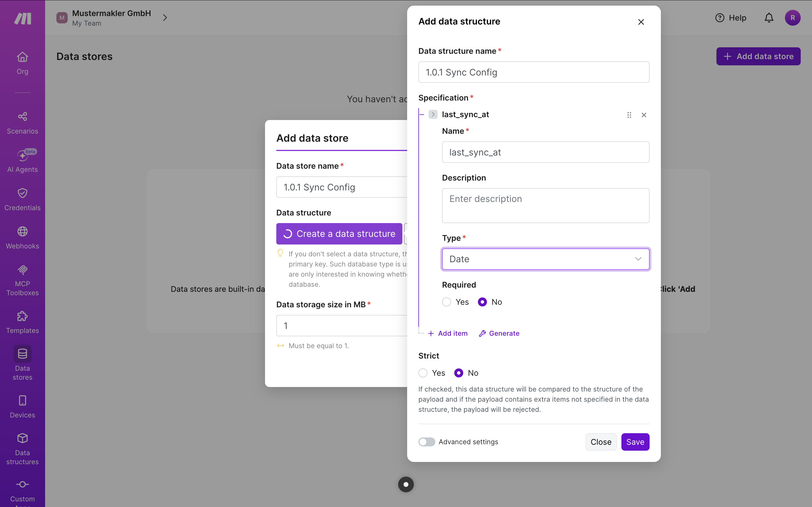Open the Scenarios sidebar icon
812x507 pixels.
[x=23, y=116]
